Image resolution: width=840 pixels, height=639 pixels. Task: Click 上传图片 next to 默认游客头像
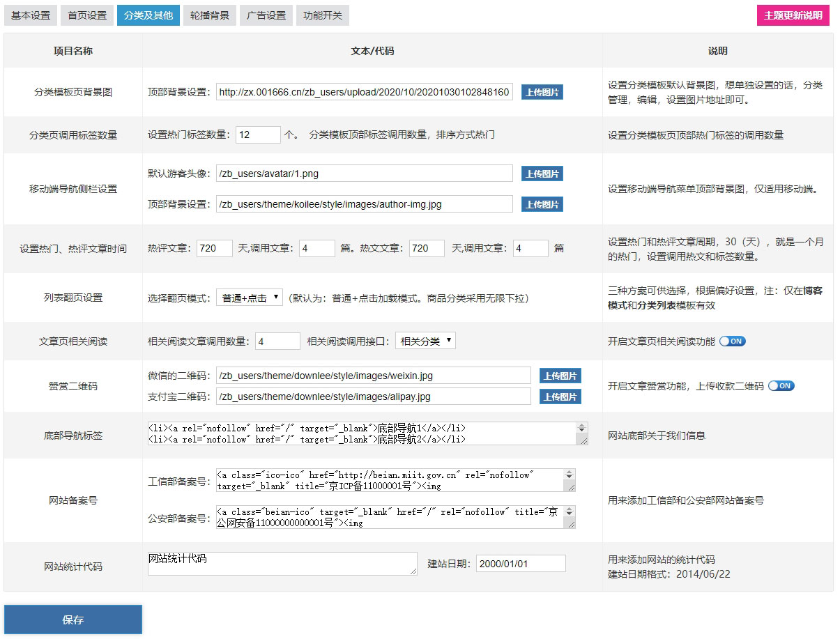tap(542, 174)
